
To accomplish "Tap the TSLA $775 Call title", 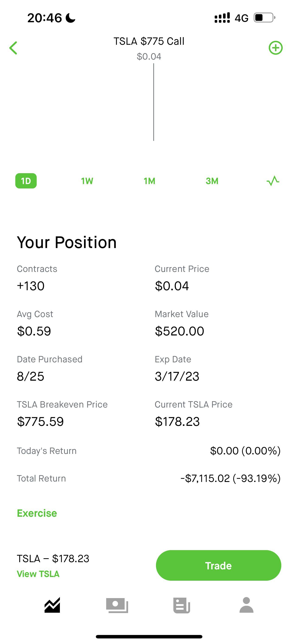I will 149,41.
